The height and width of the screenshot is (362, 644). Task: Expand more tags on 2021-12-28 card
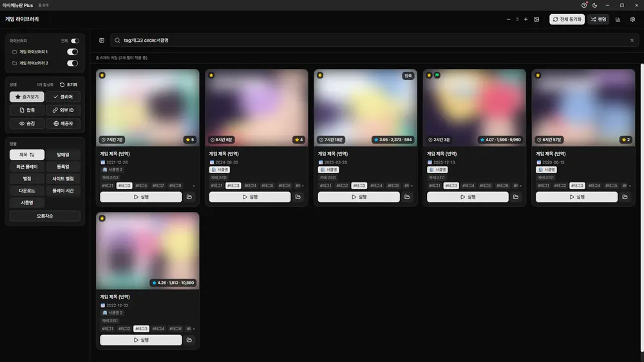[194, 186]
